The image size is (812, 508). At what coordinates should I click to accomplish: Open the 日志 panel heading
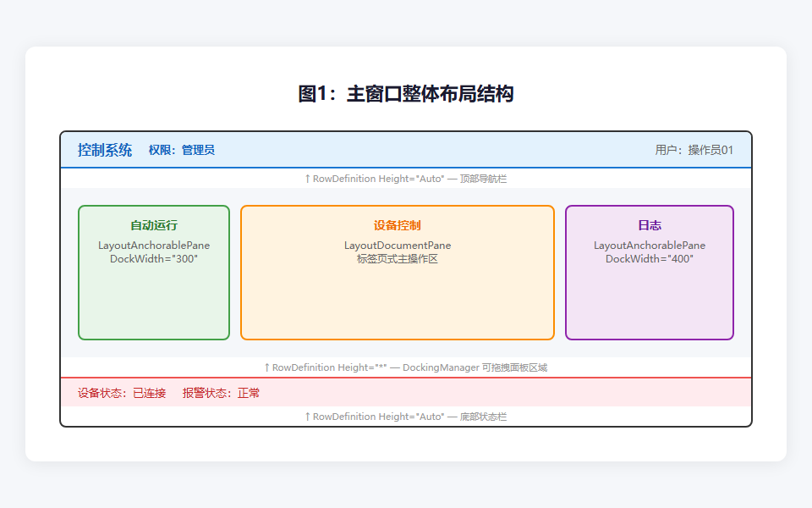(650, 225)
